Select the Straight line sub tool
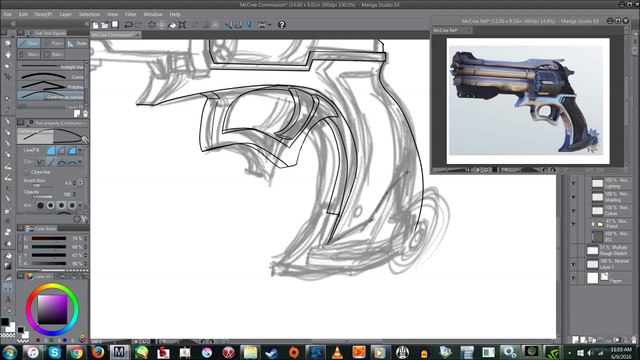The image size is (640, 360). click(x=51, y=66)
